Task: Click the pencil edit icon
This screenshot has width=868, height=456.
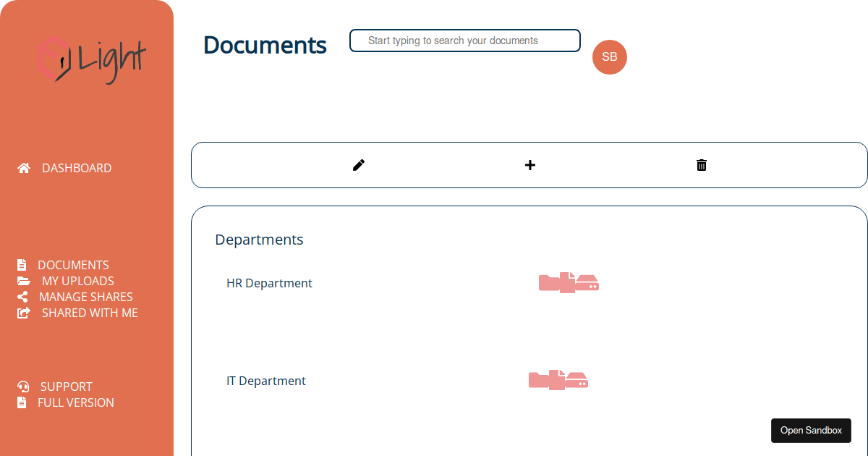Action: (359, 165)
